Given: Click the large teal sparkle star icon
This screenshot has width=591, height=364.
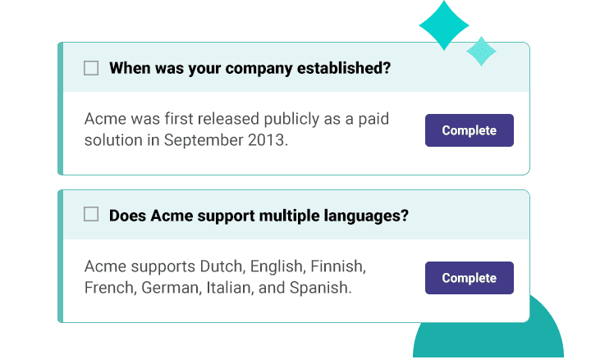Looking at the screenshot, I should pyautogui.click(x=444, y=25).
